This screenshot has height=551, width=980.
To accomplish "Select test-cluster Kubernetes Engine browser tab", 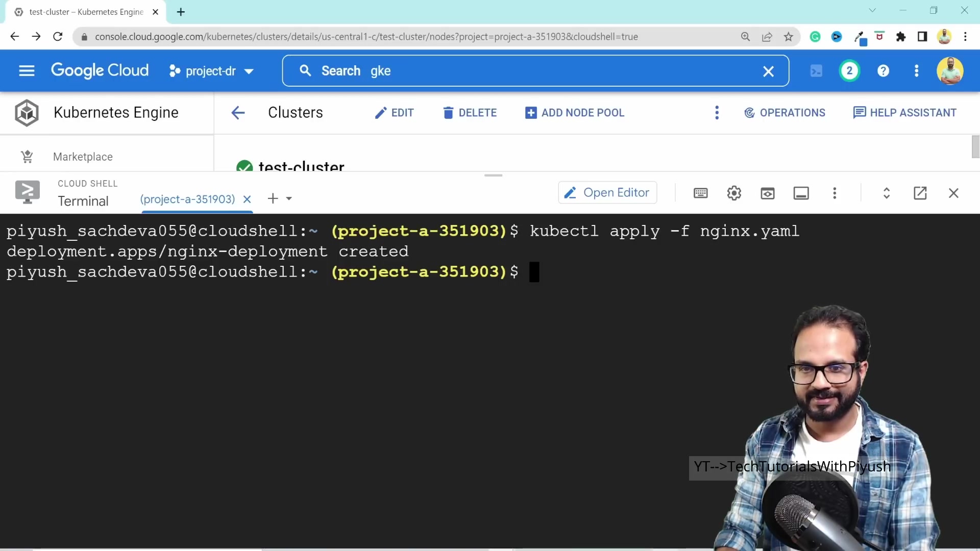I will [86, 12].
